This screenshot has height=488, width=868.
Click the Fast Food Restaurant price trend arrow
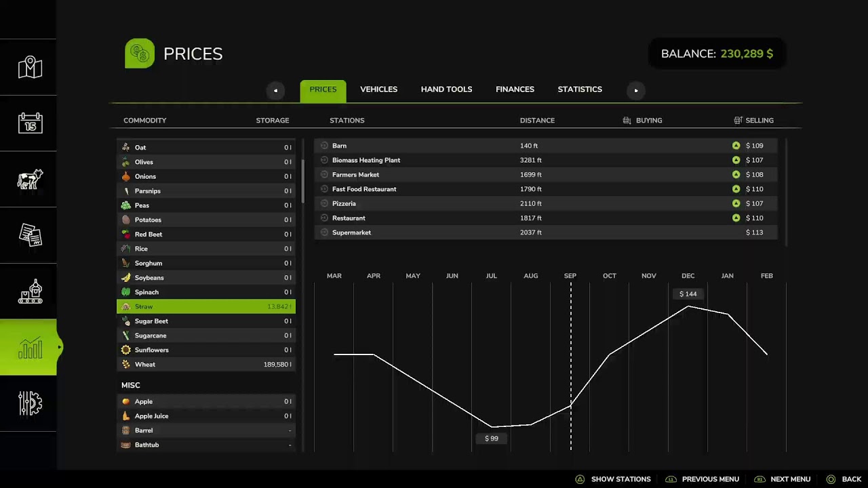pyautogui.click(x=736, y=189)
